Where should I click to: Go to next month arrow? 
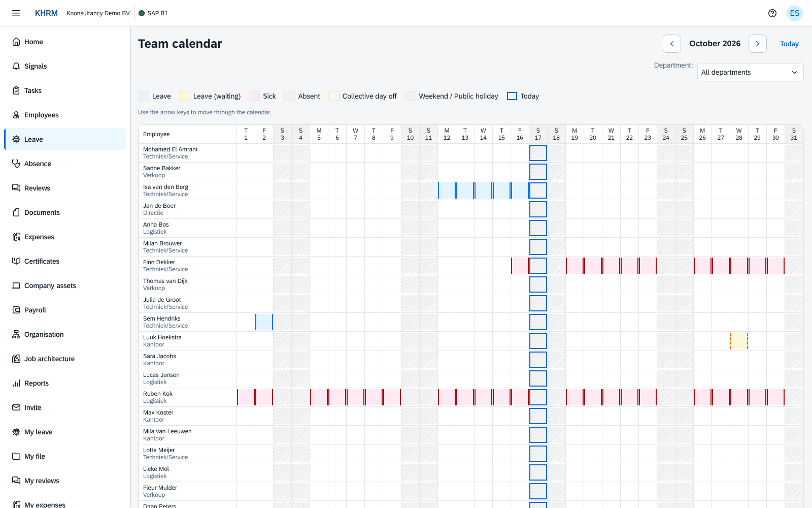pos(758,44)
